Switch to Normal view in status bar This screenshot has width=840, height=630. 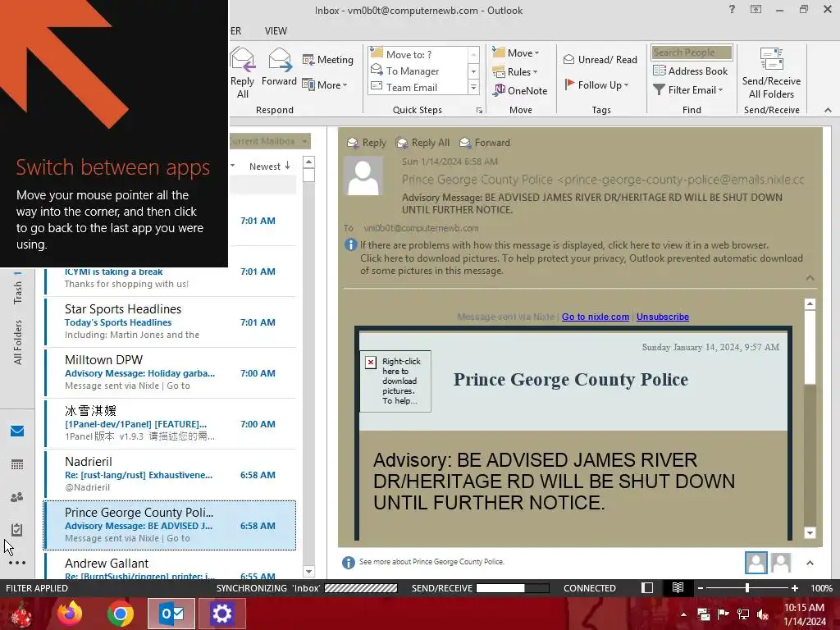647,588
